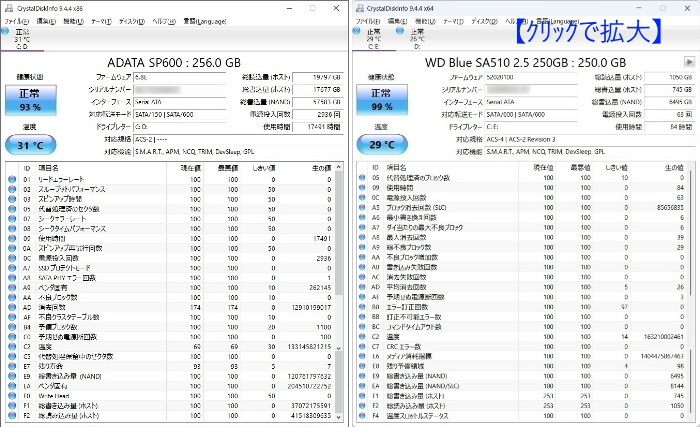The image size is (700, 427).
Task: Open ディスク menu in the x64 window
Action: (x=485, y=21)
